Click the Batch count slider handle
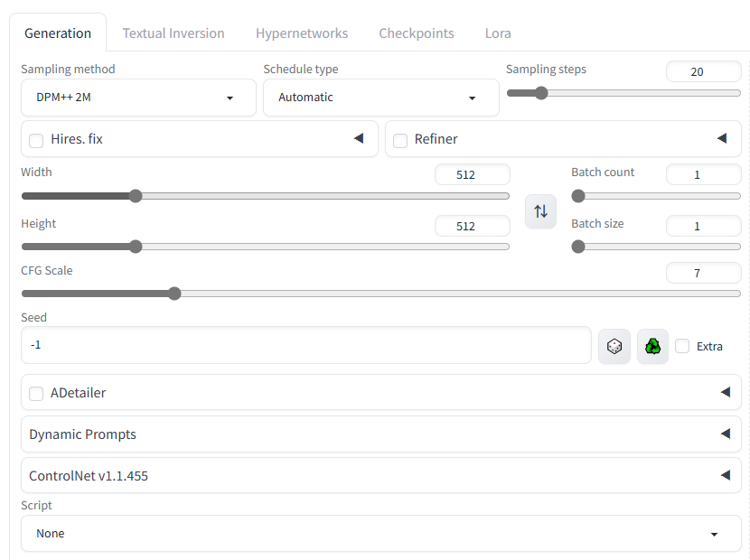750x560 pixels. [578, 196]
